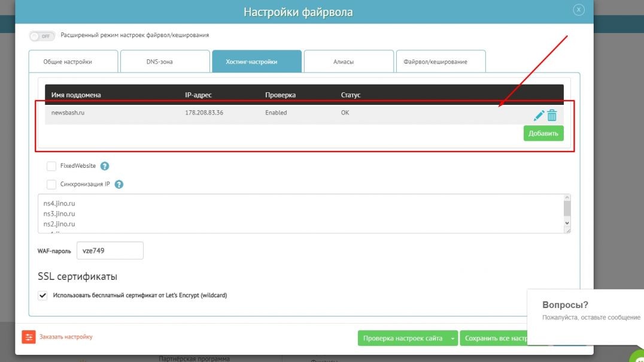Edit the newsbash.ru row with pencil icon

pyautogui.click(x=539, y=116)
